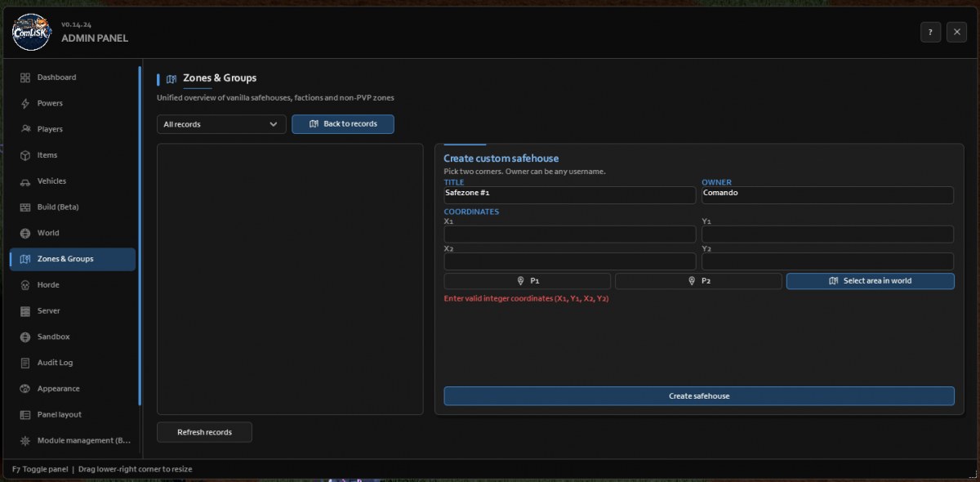The width and height of the screenshot is (980, 482).
Task: Expand the All records dropdown
Action: pos(221,124)
